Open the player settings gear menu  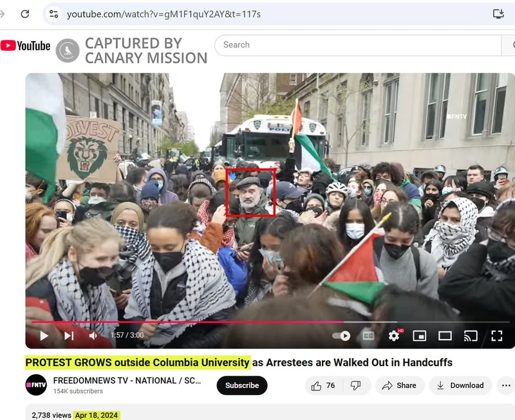394,336
